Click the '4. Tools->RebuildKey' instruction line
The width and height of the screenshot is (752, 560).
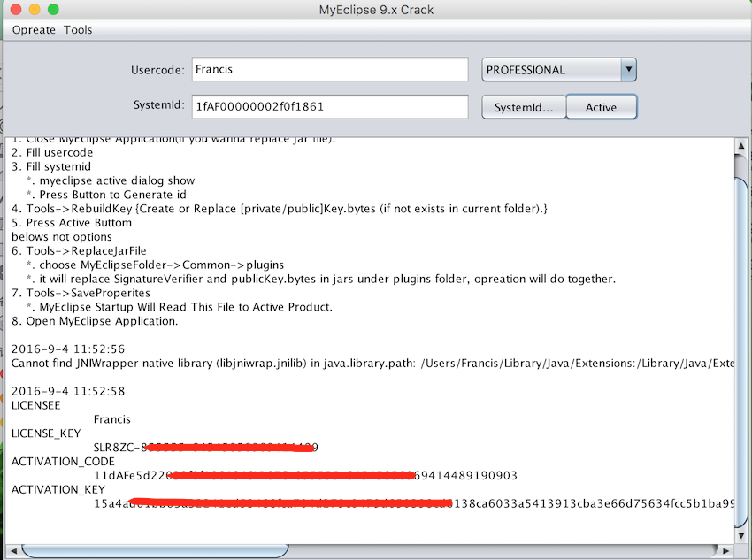coord(280,209)
